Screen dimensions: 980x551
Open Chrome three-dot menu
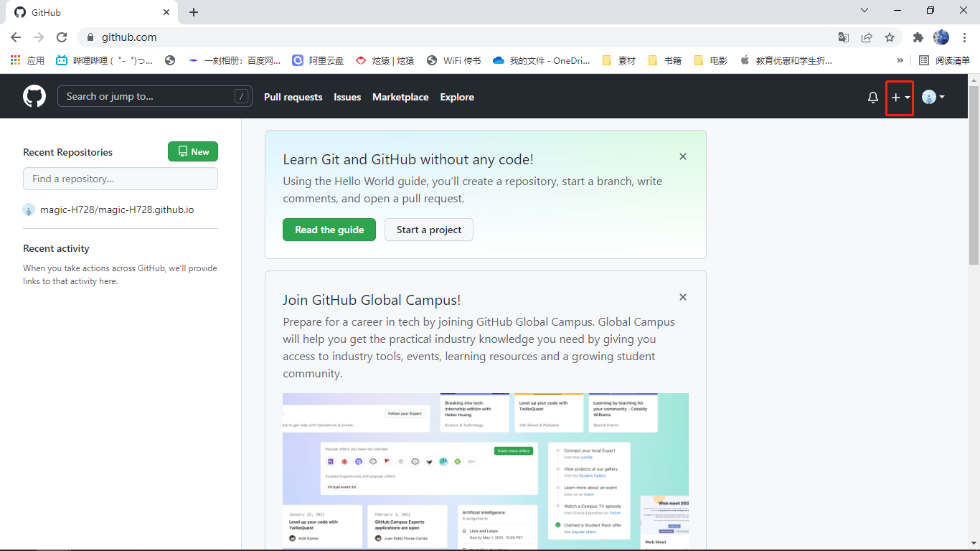coord(965,37)
